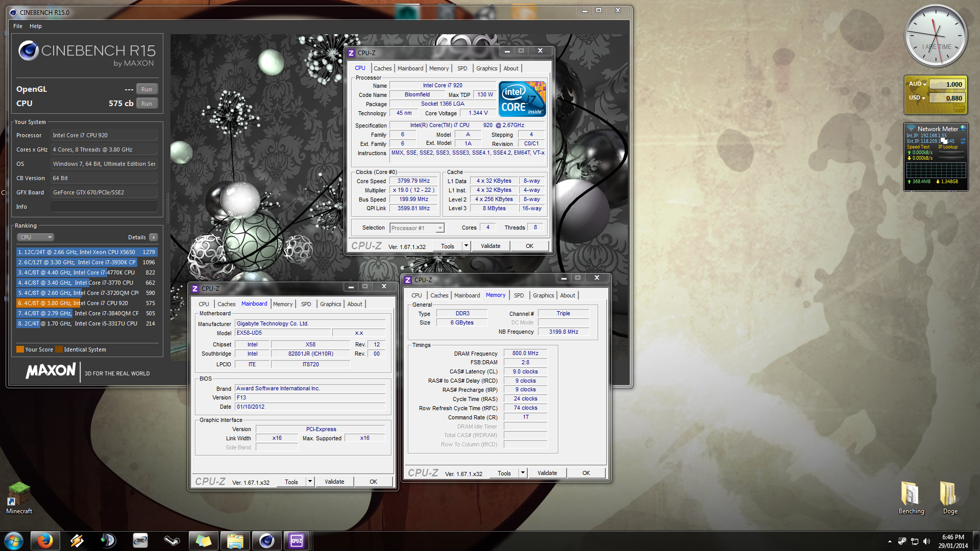Expand the AUD currency dropdown

click(x=924, y=85)
